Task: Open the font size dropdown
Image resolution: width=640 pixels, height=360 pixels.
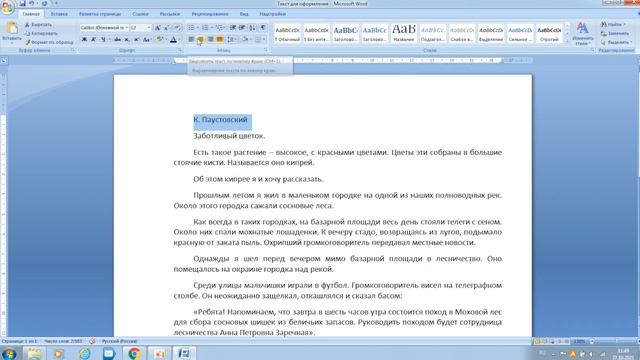Action: coord(148,28)
